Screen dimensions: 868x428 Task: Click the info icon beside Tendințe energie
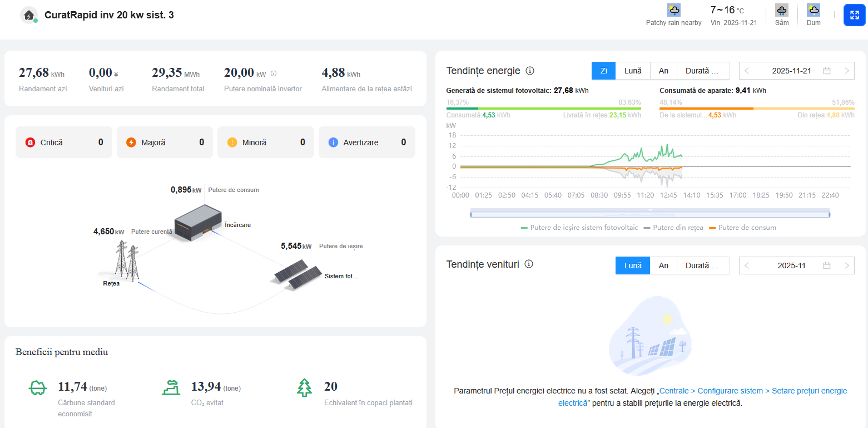coord(530,71)
